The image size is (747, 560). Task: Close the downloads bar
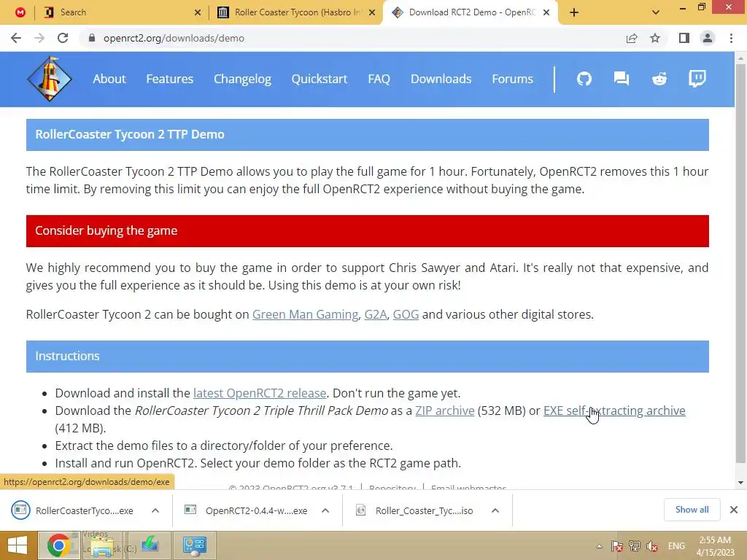coord(734,510)
